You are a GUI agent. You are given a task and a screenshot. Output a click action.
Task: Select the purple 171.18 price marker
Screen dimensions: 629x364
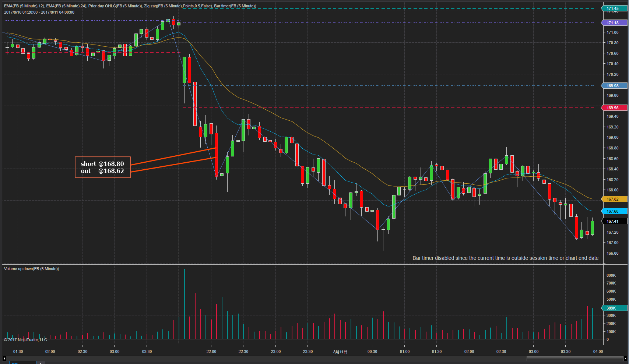(615, 23)
